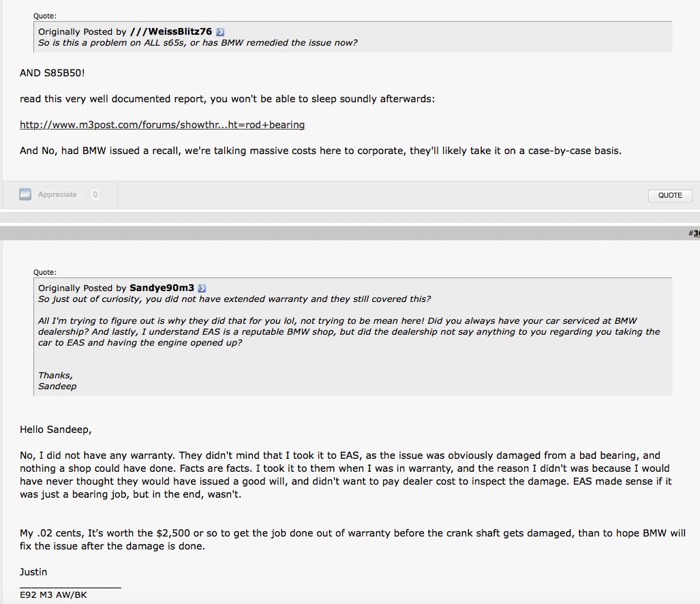Click the appreciation count showing 0
Image resolution: width=700 pixels, height=604 pixels.
point(95,195)
